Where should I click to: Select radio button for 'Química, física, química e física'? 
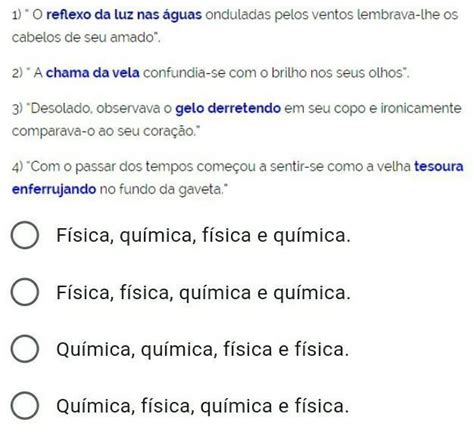[x=25, y=406]
